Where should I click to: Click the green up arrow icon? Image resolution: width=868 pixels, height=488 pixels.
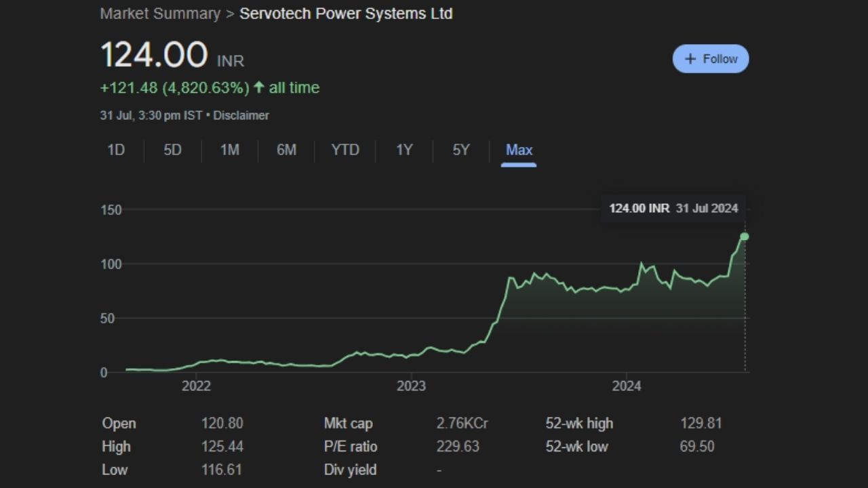(x=258, y=87)
